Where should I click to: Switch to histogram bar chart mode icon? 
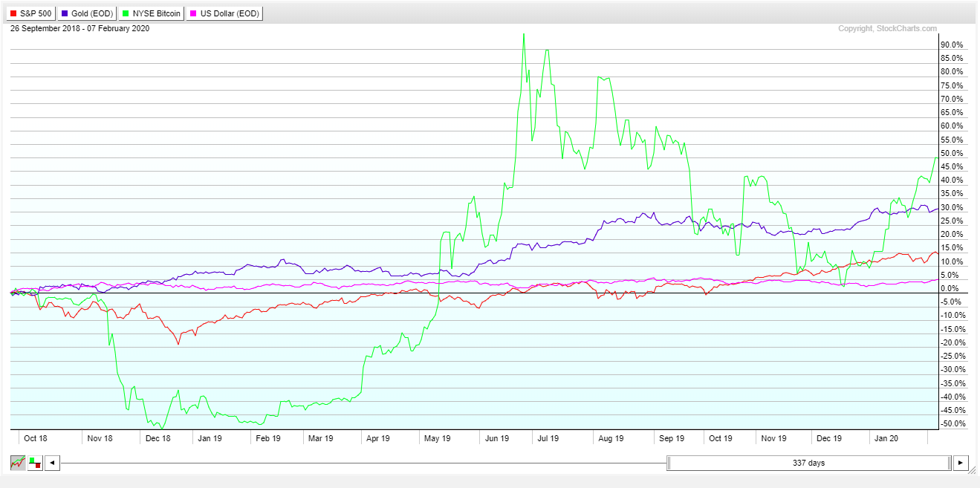click(x=35, y=463)
